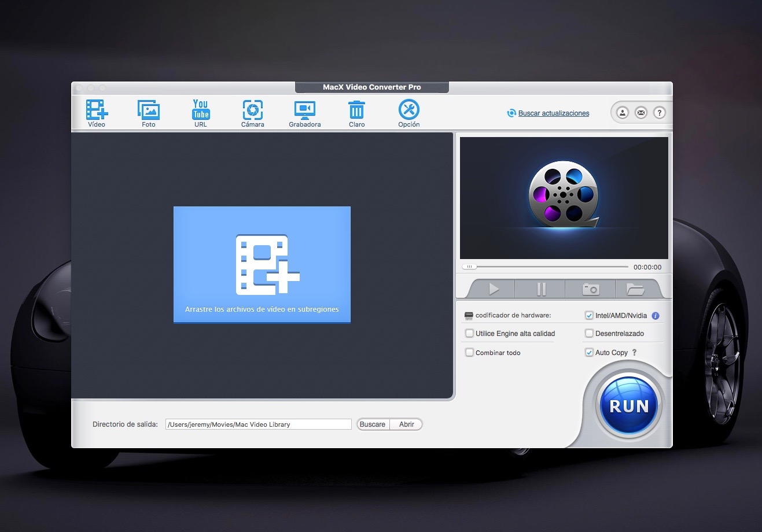Screen dimensions: 762x532
Task: Pause the preview playback
Action: coord(541,289)
